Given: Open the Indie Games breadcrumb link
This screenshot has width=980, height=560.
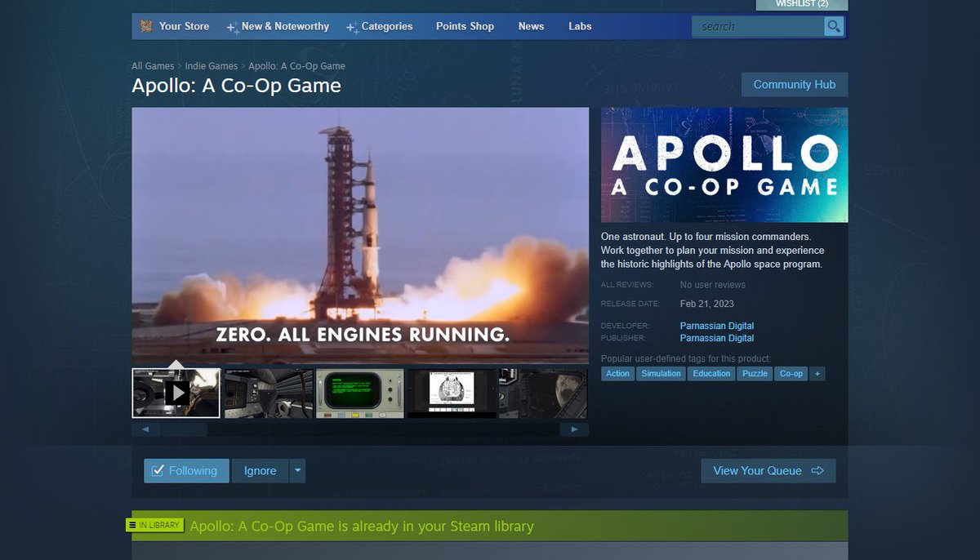Looking at the screenshot, I should pyautogui.click(x=211, y=66).
